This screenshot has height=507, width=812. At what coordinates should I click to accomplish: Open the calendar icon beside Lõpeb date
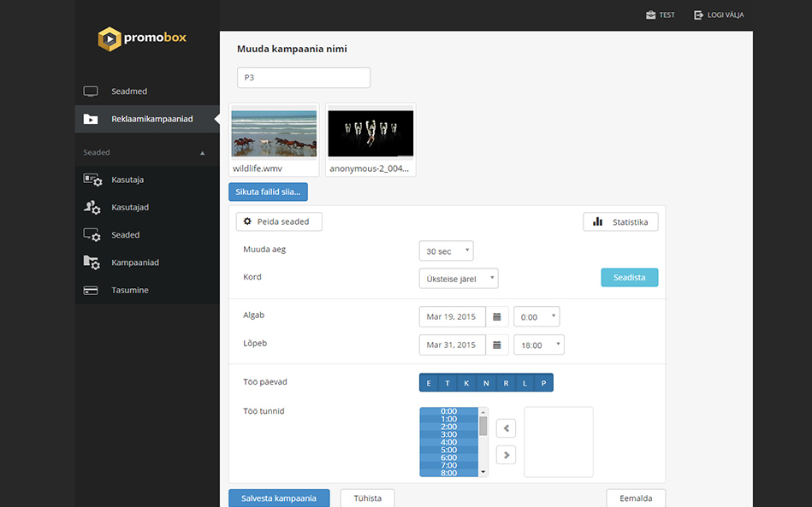[x=497, y=345]
